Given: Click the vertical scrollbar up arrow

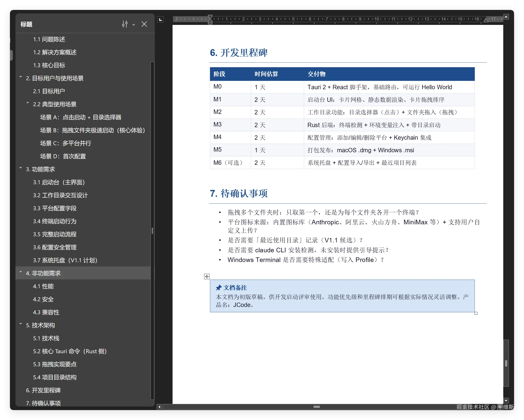Looking at the screenshot, I should (506, 17).
